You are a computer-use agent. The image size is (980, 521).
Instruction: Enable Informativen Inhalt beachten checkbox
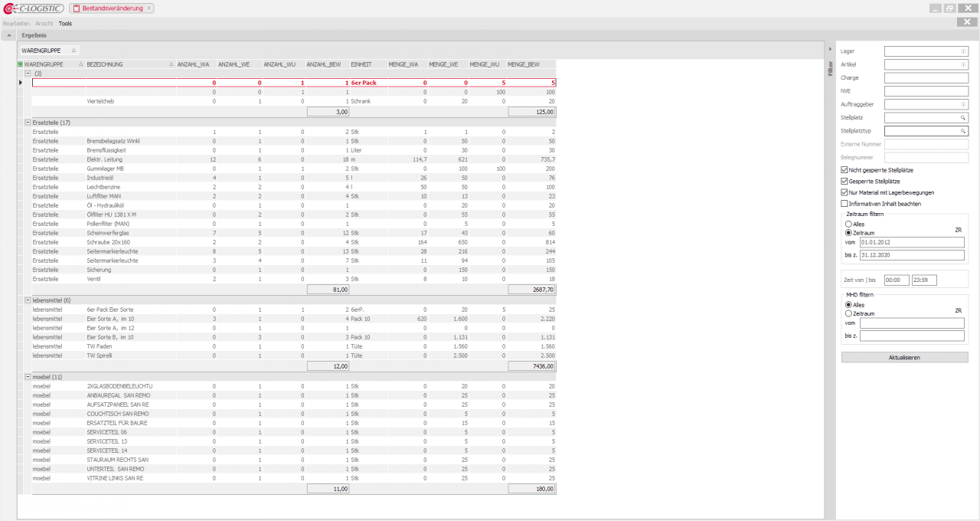(844, 204)
